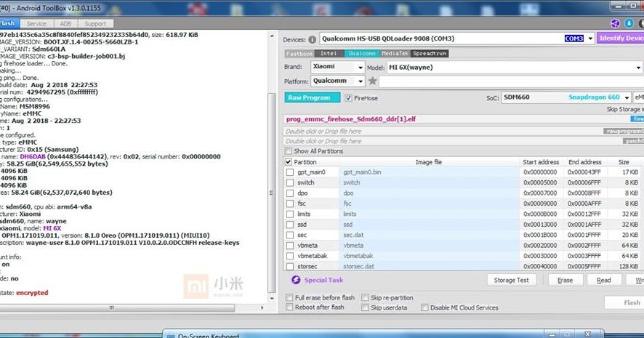Check the dpo partition checkbox
The height and width of the screenshot is (338, 644).
290,193
